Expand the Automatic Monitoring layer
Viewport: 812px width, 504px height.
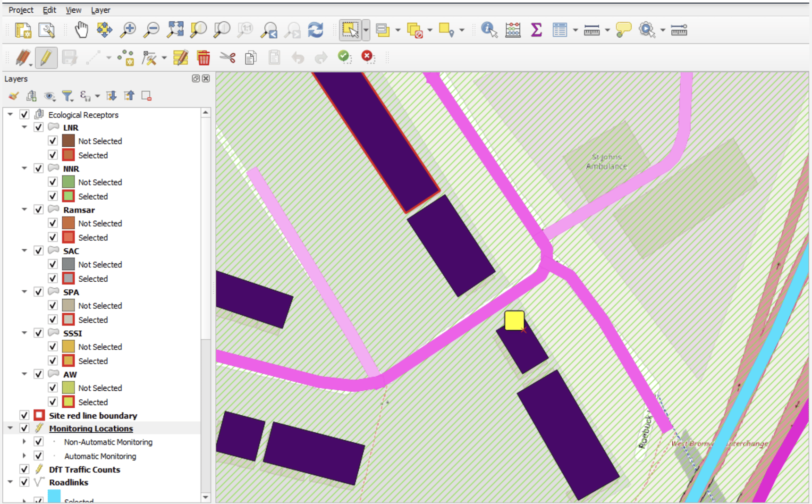pyautogui.click(x=24, y=456)
